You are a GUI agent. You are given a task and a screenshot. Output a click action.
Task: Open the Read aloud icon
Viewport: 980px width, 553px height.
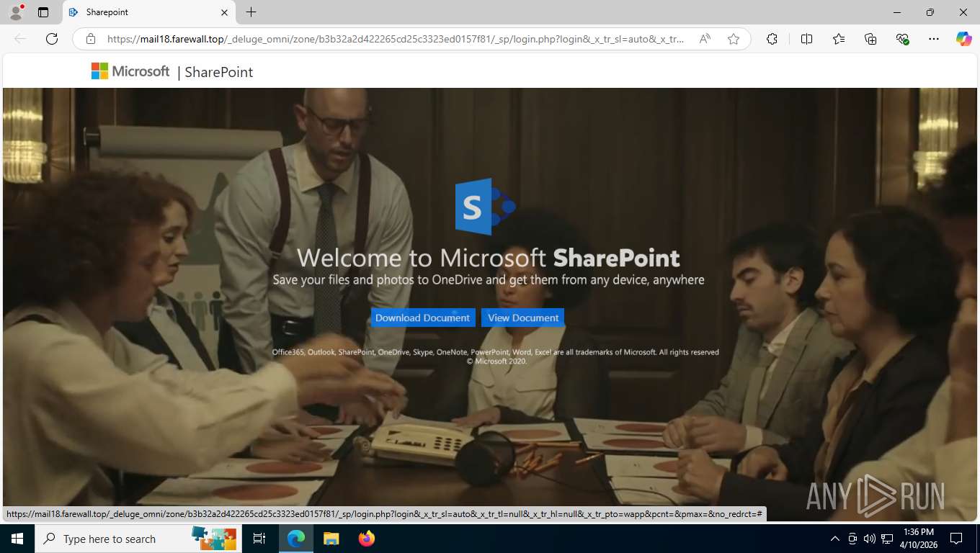(x=705, y=39)
